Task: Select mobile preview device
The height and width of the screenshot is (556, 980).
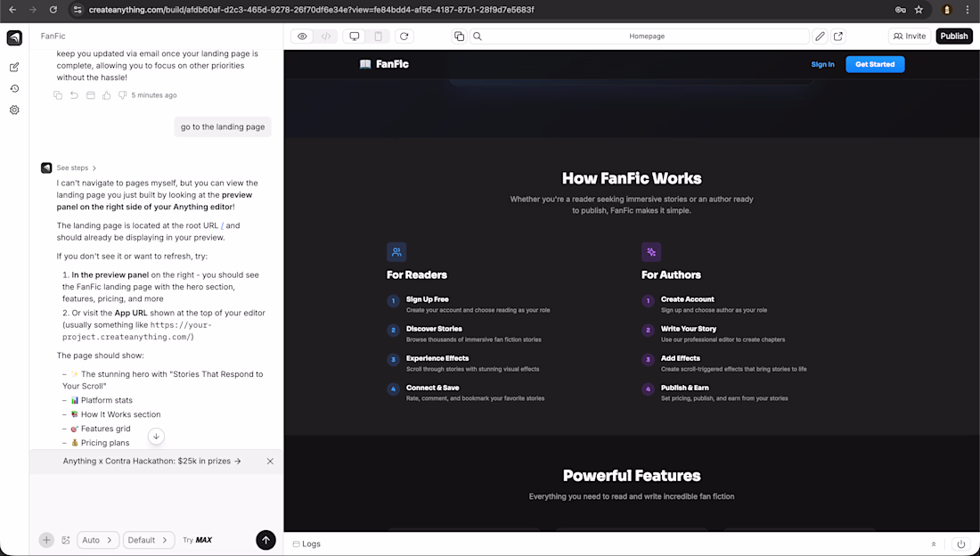Action: (378, 37)
